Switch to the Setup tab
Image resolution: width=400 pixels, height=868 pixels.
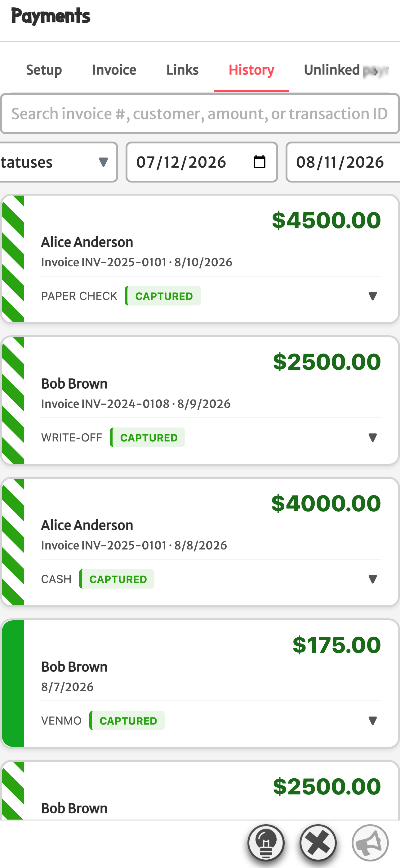click(44, 70)
